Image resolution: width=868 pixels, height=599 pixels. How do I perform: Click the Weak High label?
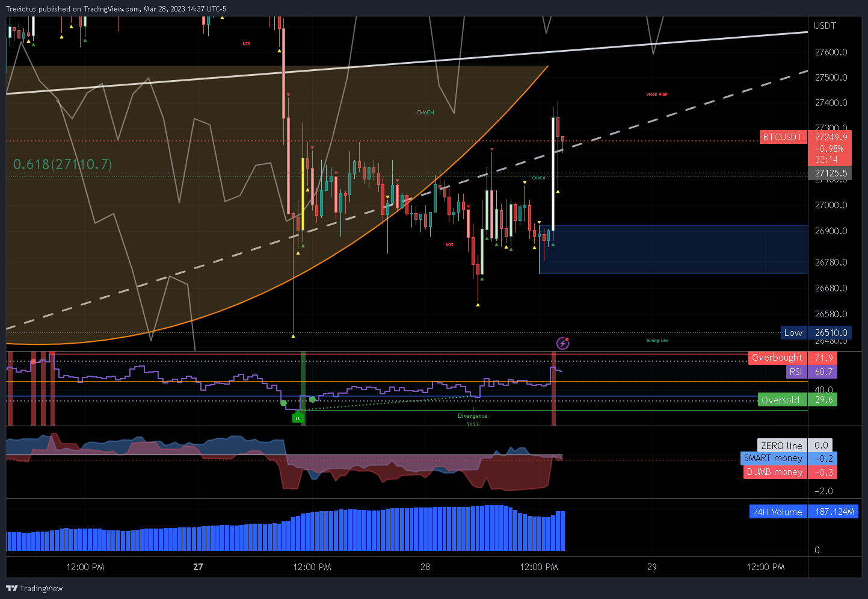[657, 95]
